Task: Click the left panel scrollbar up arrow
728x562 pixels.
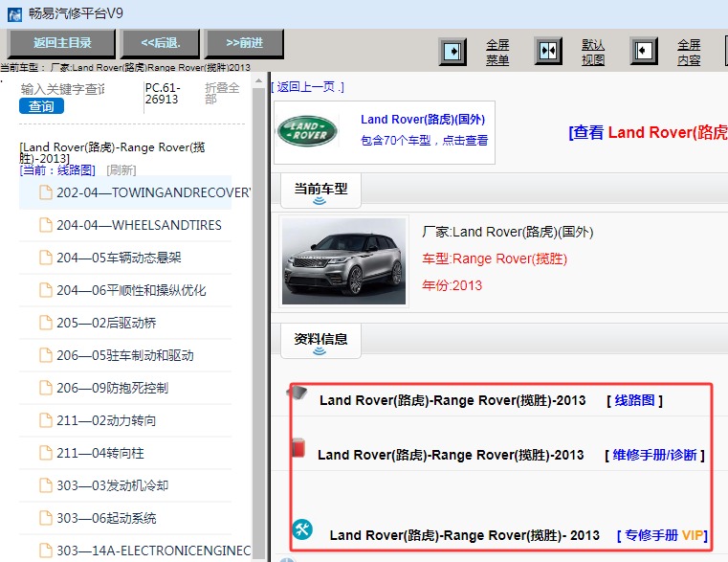Action: tap(258, 81)
